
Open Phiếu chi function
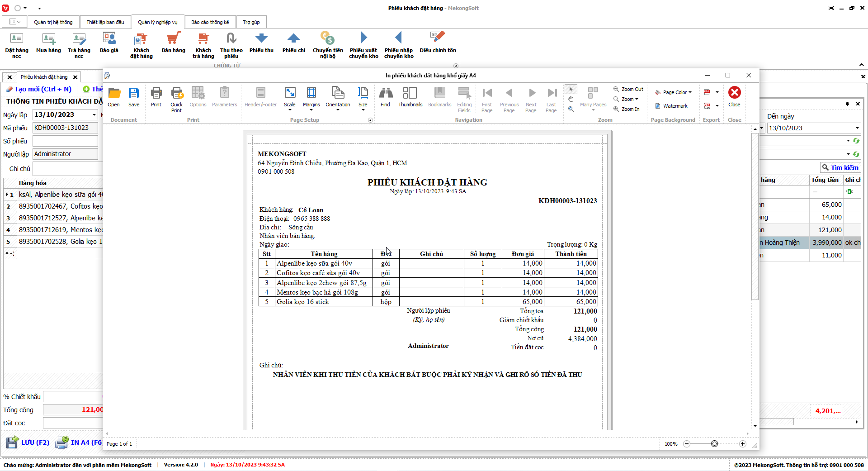pos(294,43)
